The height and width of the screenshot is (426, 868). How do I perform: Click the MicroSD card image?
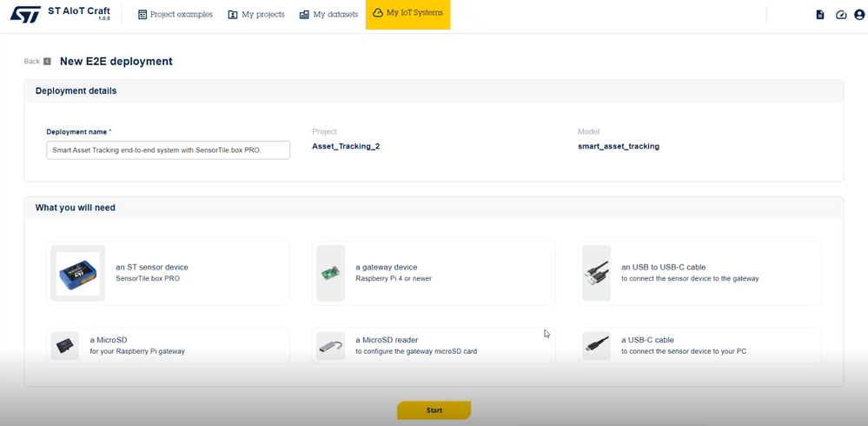coord(65,346)
